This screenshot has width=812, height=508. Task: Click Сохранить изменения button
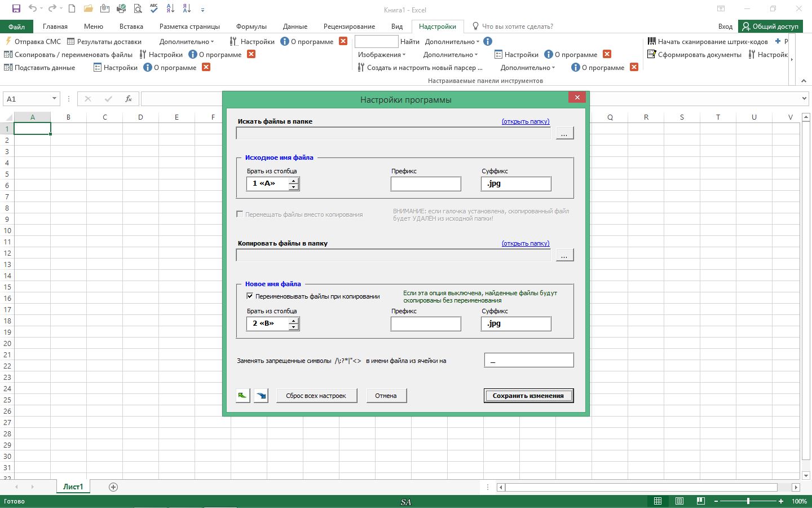click(x=528, y=396)
